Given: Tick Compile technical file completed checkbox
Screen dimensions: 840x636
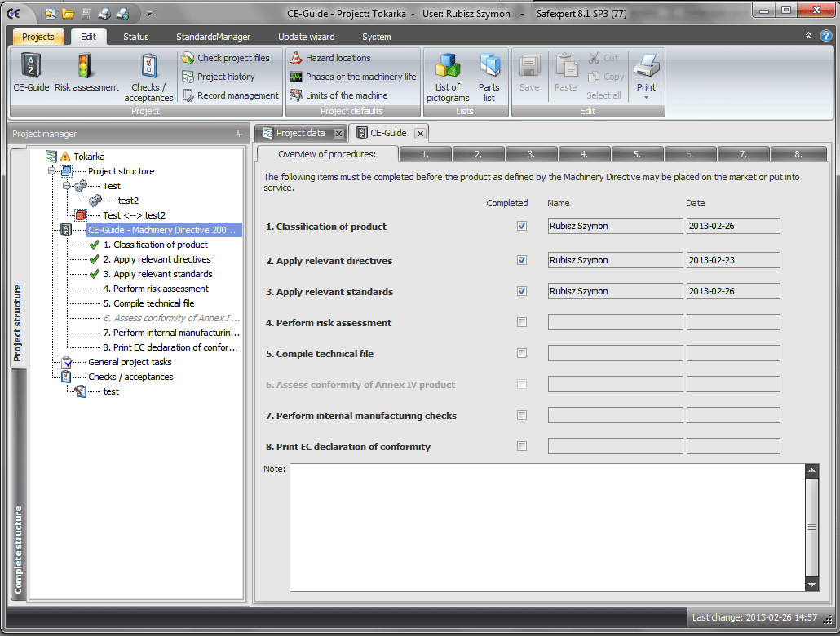Looking at the screenshot, I should [x=522, y=354].
